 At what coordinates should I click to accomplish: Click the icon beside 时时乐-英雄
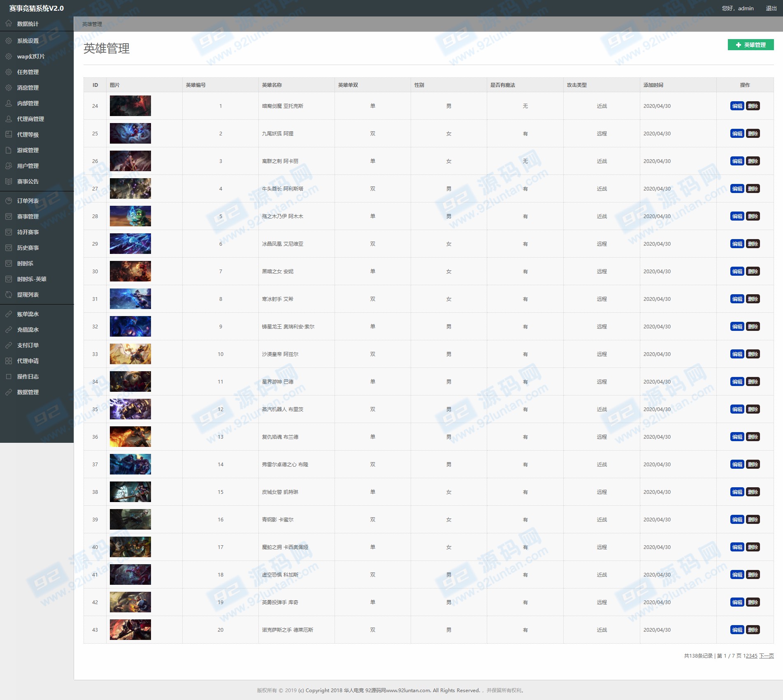(x=9, y=279)
